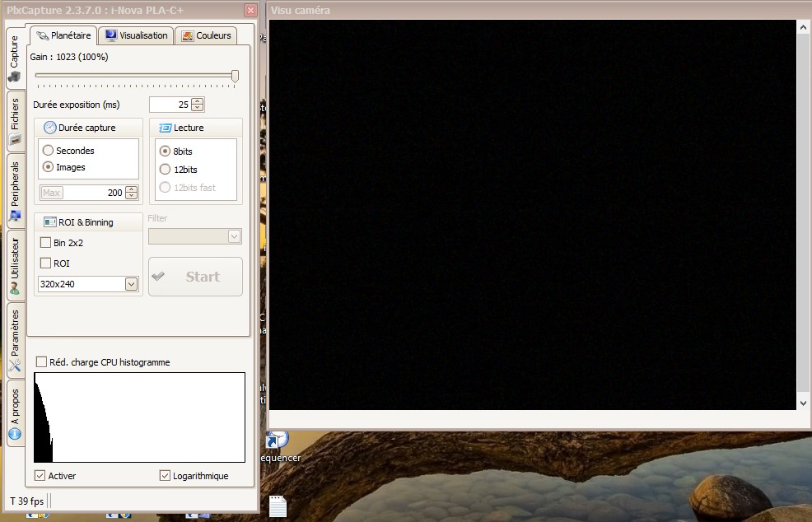Image resolution: width=812 pixels, height=522 pixels.
Task: Switch to the Visualisation tab
Action: (136, 35)
